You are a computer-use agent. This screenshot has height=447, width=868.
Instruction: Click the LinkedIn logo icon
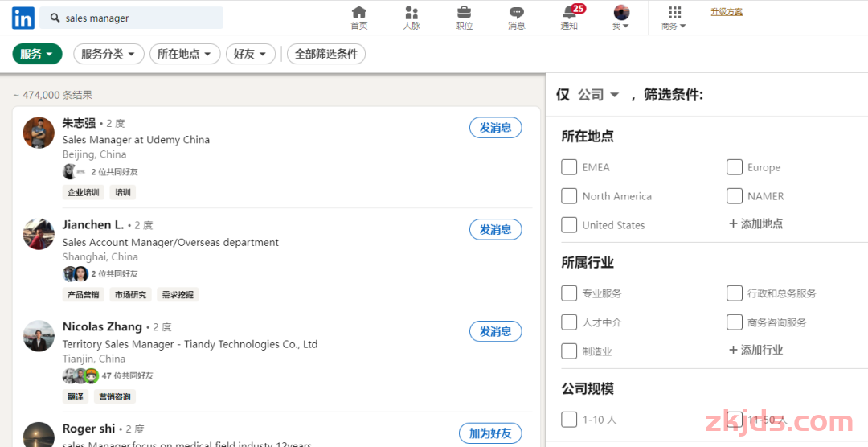click(23, 18)
